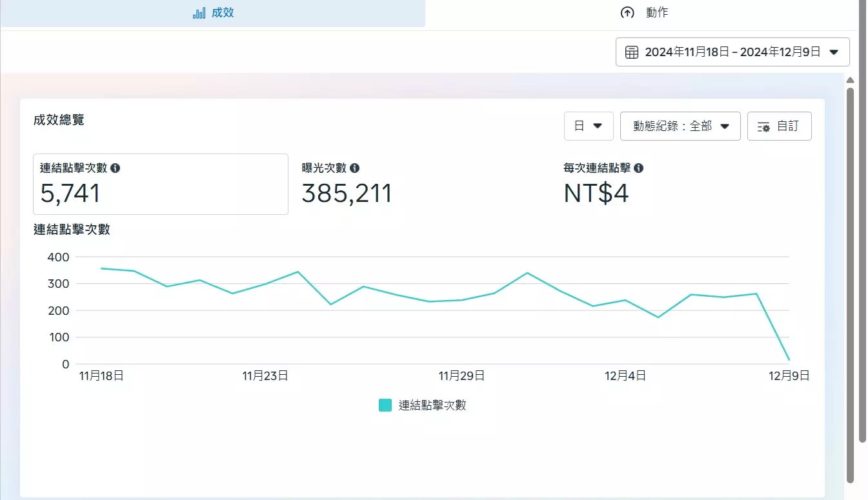Screen dimensions: 868x500
Task: Click the info icon next to 曝光次數
Action: click(354, 168)
